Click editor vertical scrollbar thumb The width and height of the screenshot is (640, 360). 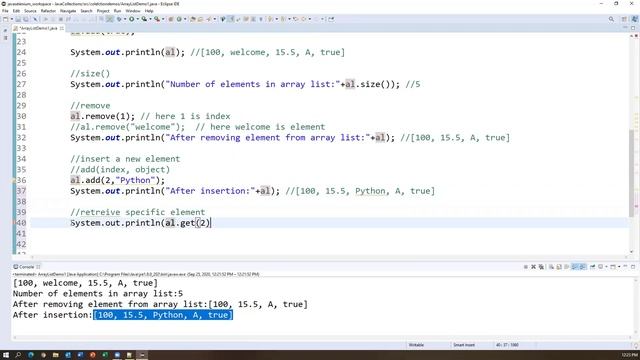pyautogui.click(x=632, y=173)
